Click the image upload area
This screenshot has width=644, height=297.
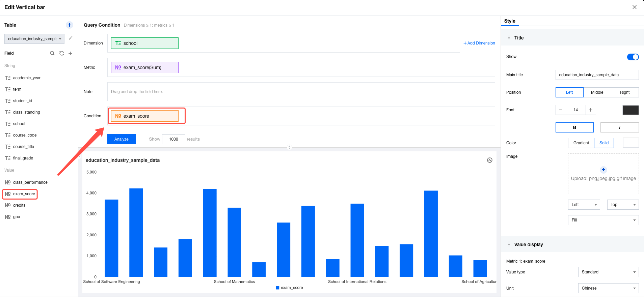tap(603, 174)
